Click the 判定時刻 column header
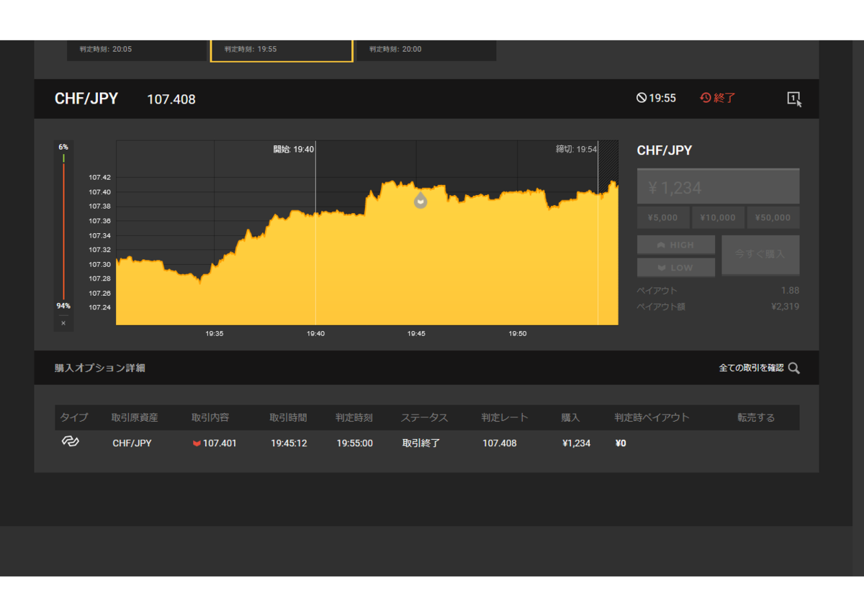 point(354,417)
